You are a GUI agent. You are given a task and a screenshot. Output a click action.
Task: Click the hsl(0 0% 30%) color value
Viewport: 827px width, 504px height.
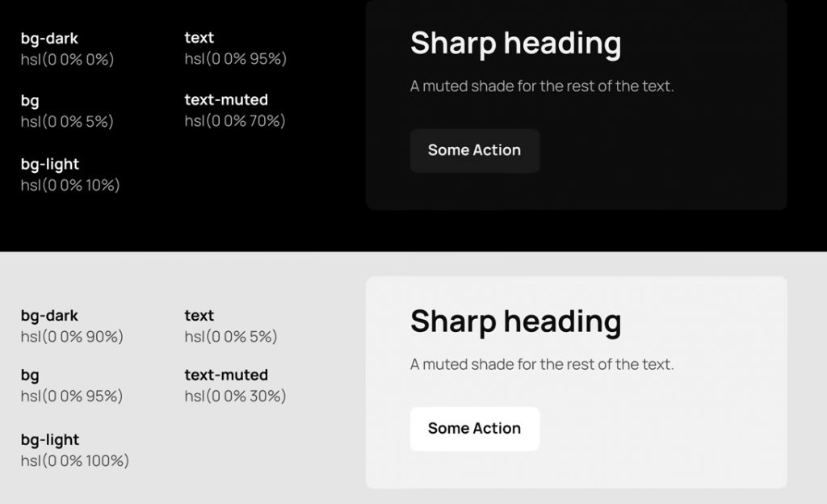click(x=235, y=397)
